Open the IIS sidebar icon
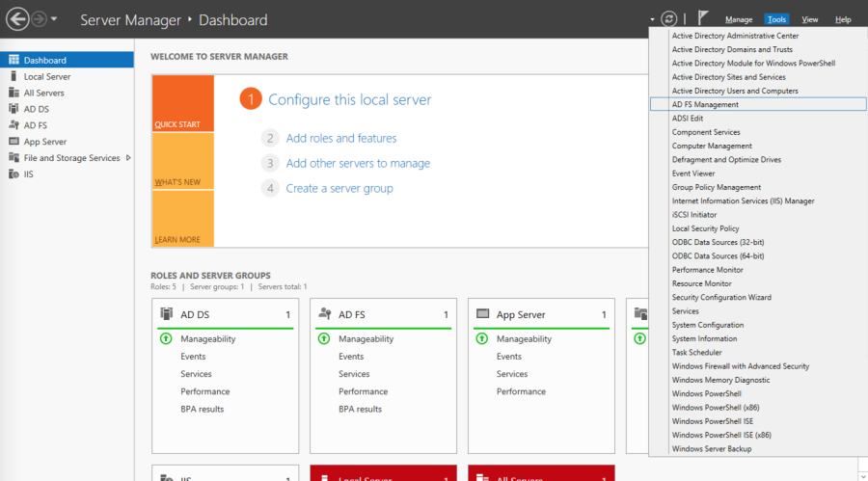The width and height of the screenshot is (868, 481). (14, 174)
